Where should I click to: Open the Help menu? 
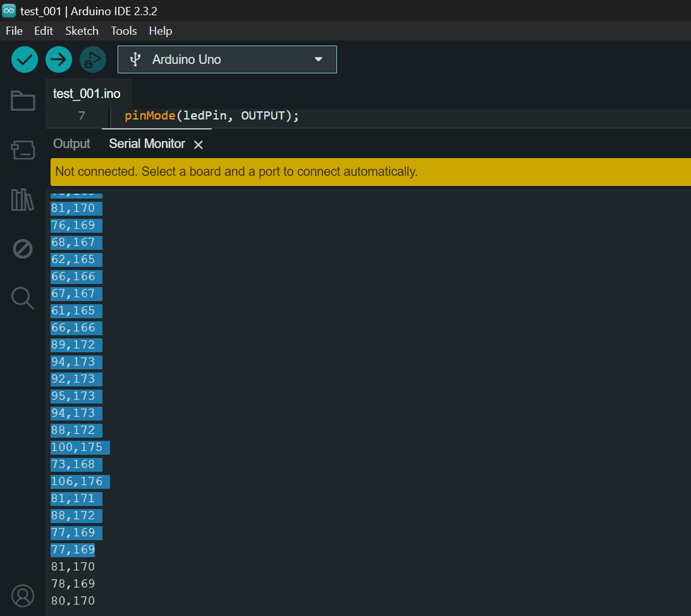click(x=161, y=31)
